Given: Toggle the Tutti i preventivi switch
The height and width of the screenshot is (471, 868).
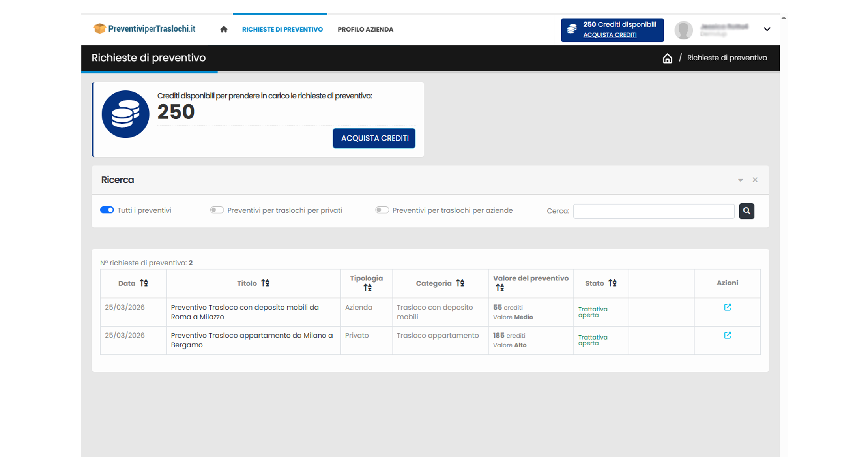Looking at the screenshot, I should click(107, 210).
